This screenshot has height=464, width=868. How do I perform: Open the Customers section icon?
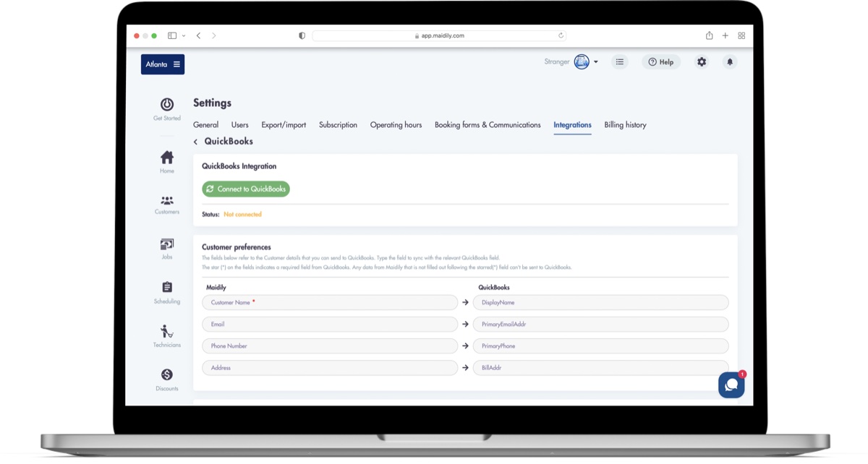click(x=166, y=201)
